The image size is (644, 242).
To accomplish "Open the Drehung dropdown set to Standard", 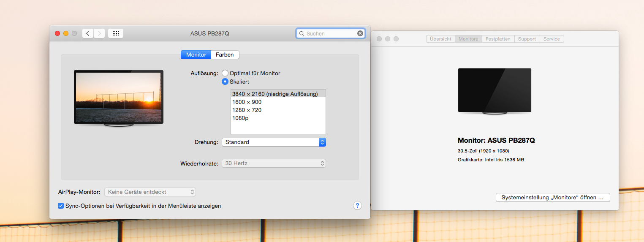I will coord(274,142).
